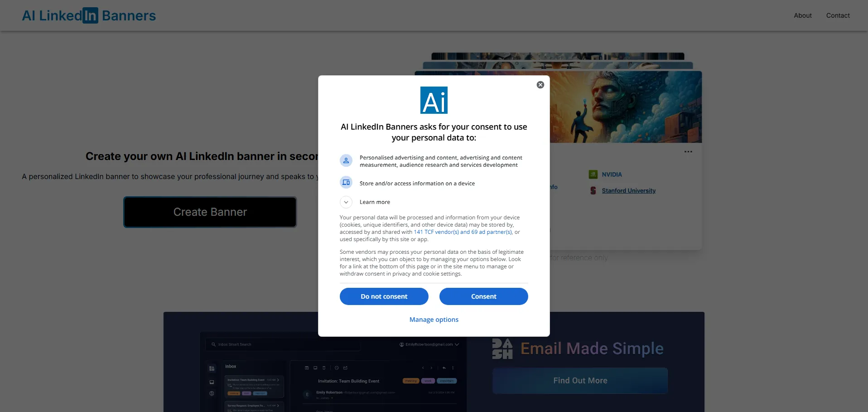Open the Contact menu item
Screen dimensions: 868x412
click(x=838, y=15)
